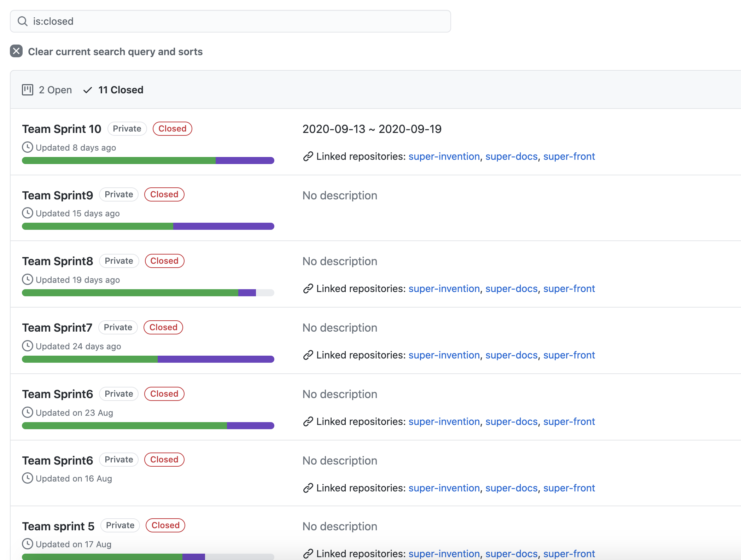Click link icon in Team Sprint 10 row
This screenshot has height=560, width=741.
tap(308, 157)
